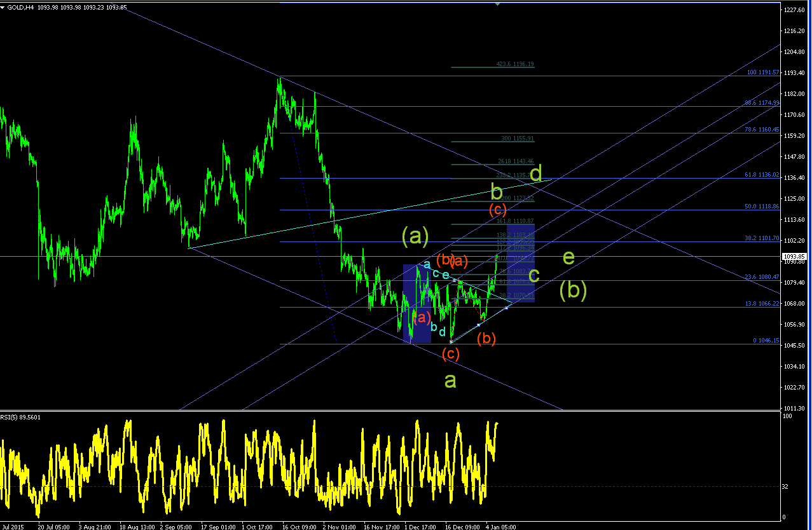Select Fibonacci level label 38.2 1101.70
812x530 pixels.
coord(762,238)
